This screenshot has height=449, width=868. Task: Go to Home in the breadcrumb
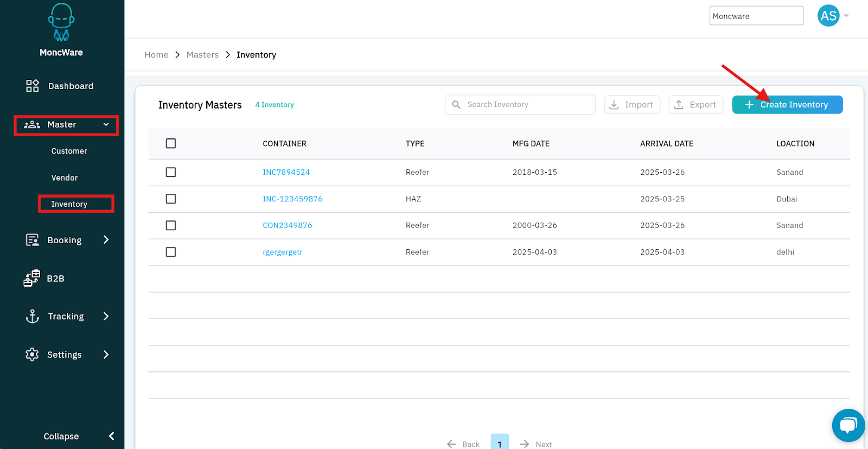pyautogui.click(x=156, y=55)
